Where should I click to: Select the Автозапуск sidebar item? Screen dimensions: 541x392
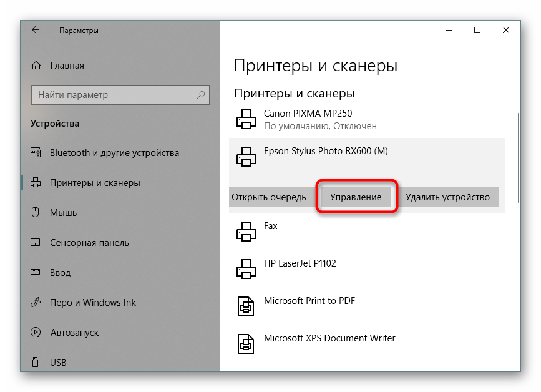point(74,333)
